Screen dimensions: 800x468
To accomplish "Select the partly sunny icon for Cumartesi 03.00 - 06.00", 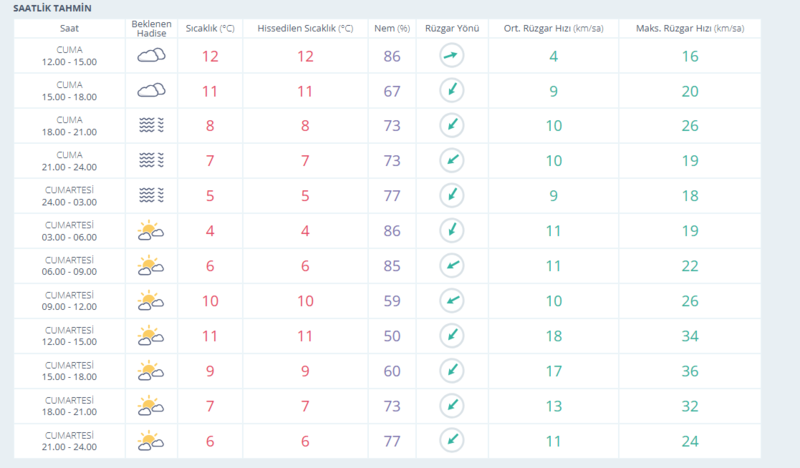I will pyautogui.click(x=151, y=230).
